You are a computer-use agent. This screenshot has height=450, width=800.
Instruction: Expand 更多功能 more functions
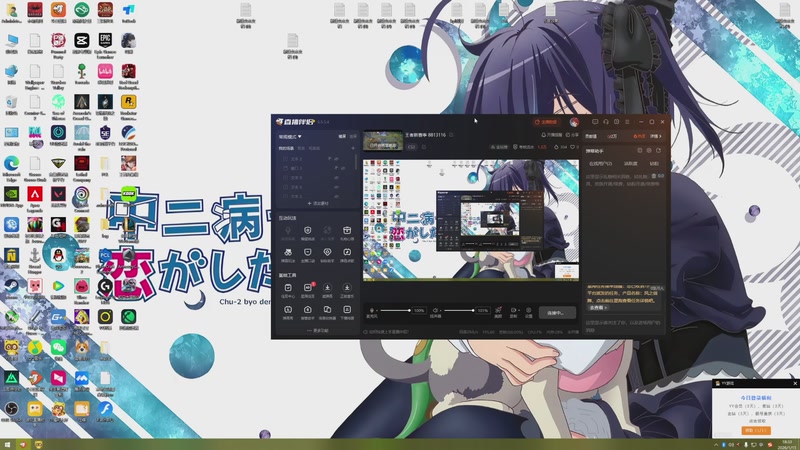[x=318, y=331]
